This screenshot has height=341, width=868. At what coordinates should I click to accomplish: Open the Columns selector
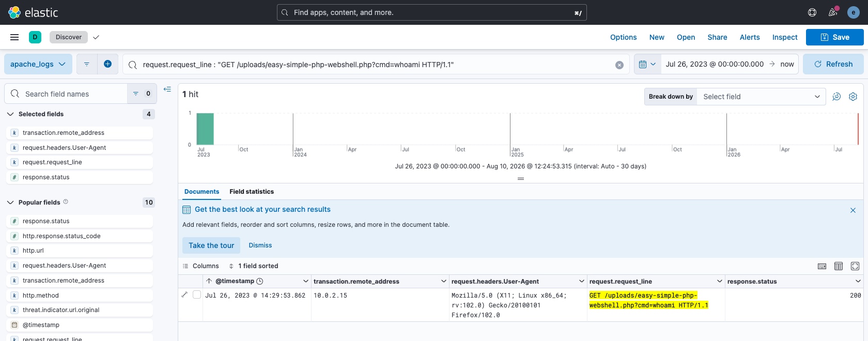(x=201, y=266)
